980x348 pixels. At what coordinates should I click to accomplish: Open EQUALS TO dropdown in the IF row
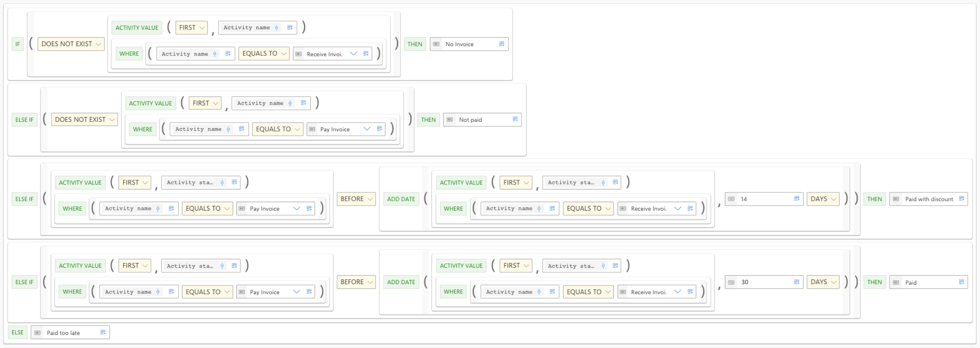click(264, 54)
